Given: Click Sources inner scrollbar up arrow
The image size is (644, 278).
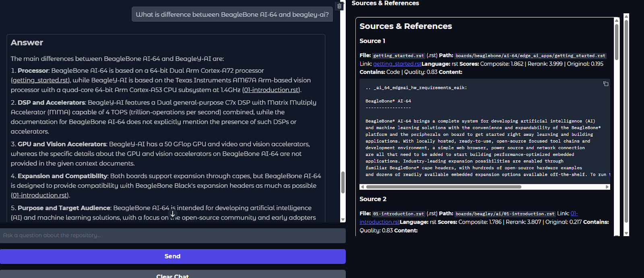Looking at the screenshot, I should point(616,21).
